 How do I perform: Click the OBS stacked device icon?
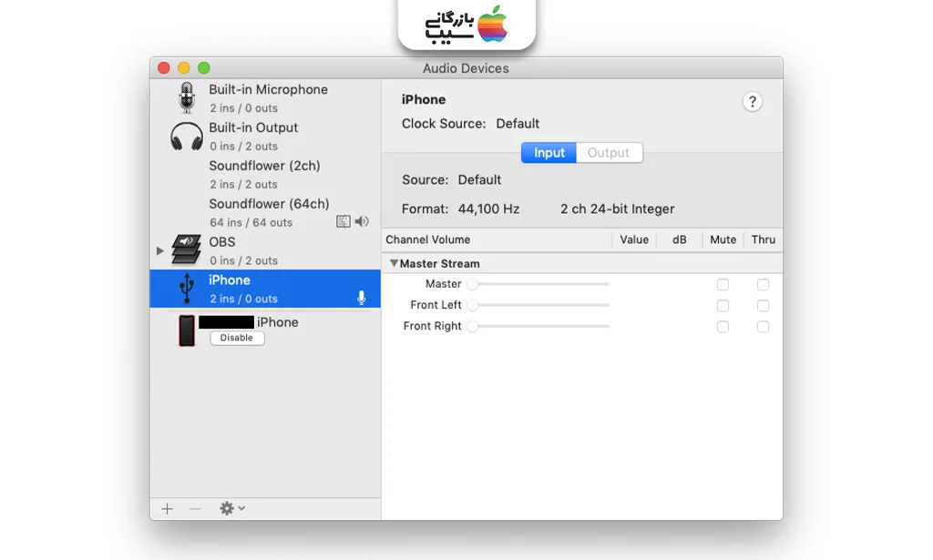click(x=186, y=249)
